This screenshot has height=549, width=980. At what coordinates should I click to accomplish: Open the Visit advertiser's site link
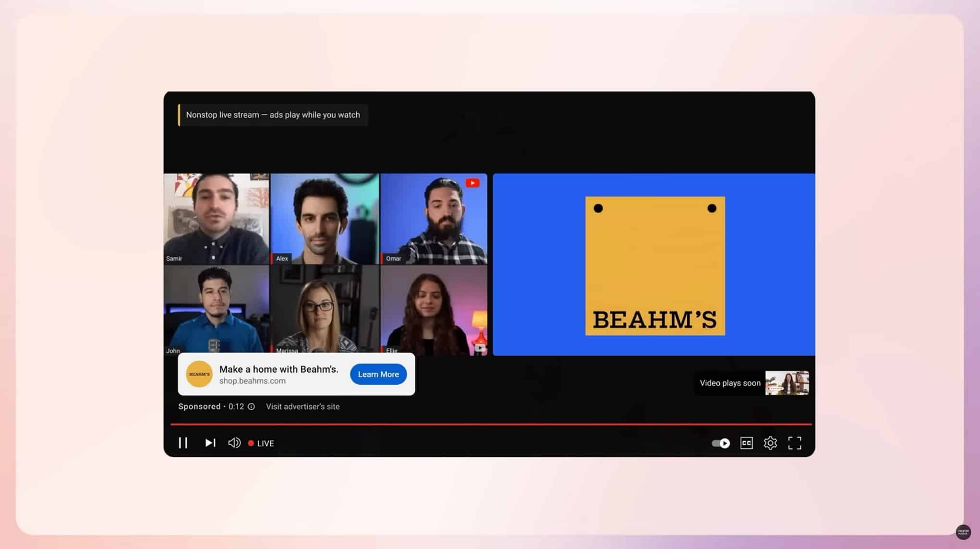[303, 407]
